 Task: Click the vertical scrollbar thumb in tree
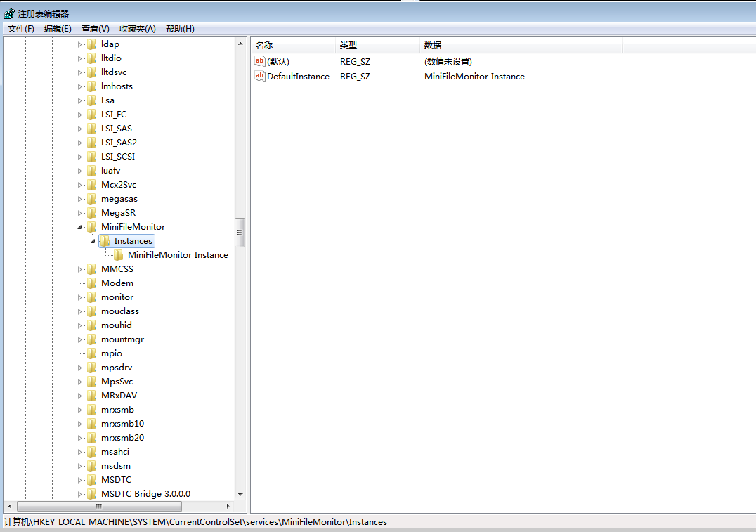pyautogui.click(x=240, y=233)
